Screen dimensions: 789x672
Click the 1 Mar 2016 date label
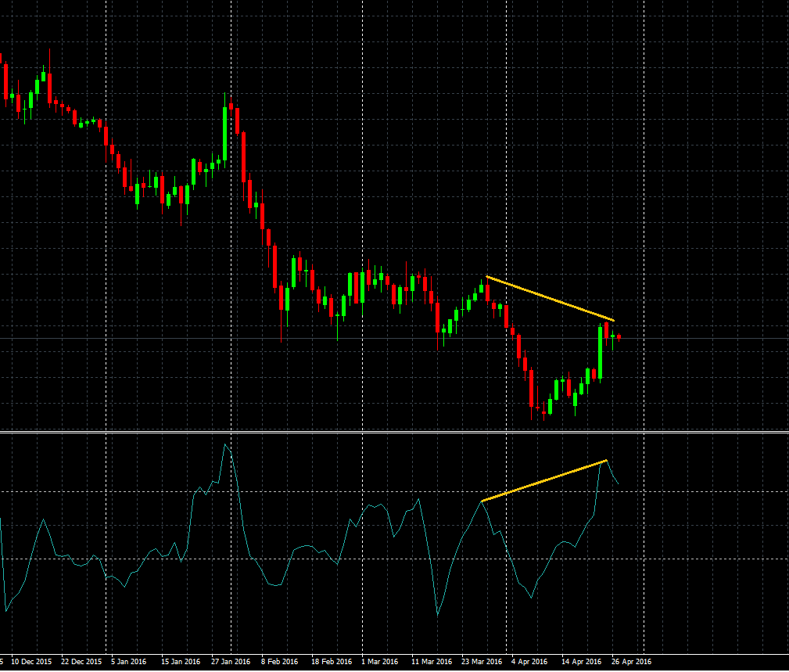(x=381, y=661)
